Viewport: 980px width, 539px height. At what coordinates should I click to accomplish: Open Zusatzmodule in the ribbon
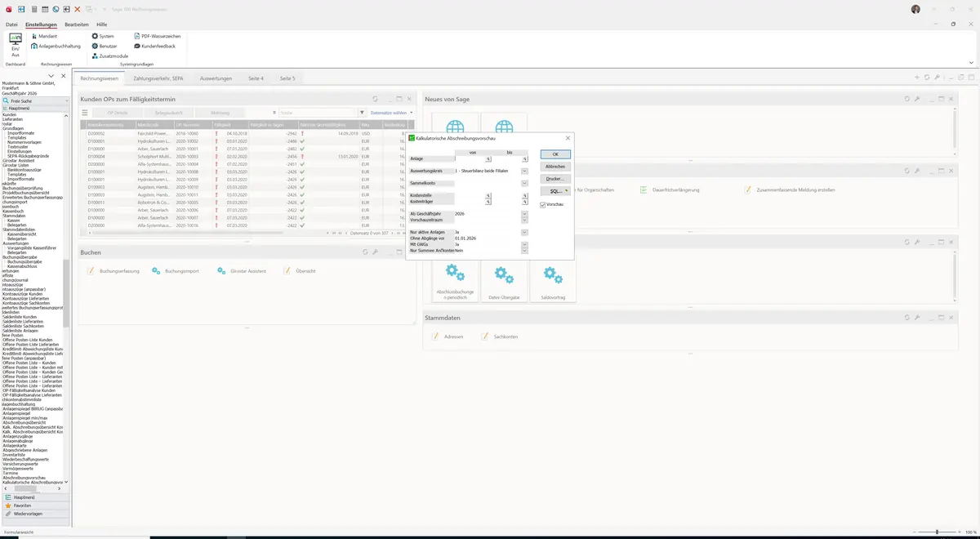click(x=109, y=56)
